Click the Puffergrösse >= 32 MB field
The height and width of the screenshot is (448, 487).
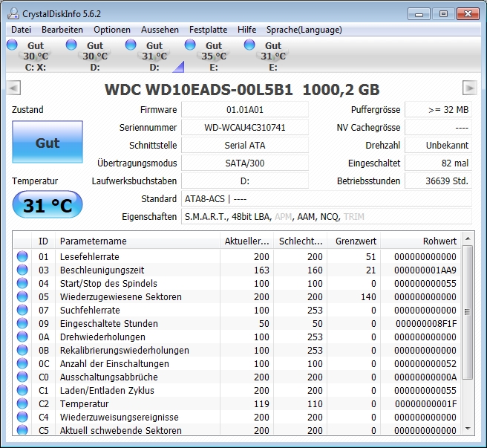(438, 109)
